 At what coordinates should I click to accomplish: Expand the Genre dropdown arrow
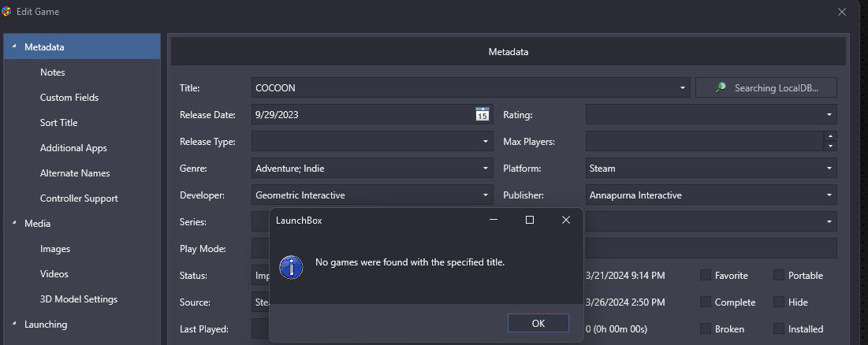[486, 168]
